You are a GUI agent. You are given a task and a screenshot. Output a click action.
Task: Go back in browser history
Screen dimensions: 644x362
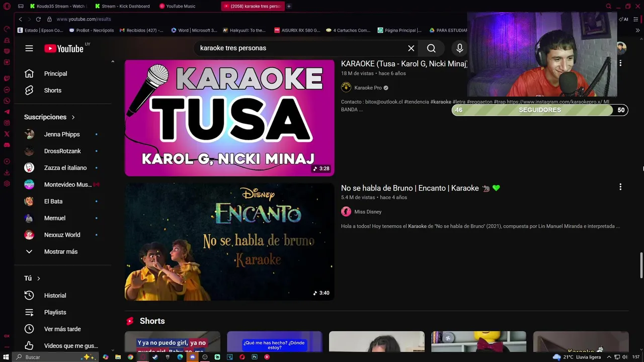[20, 19]
